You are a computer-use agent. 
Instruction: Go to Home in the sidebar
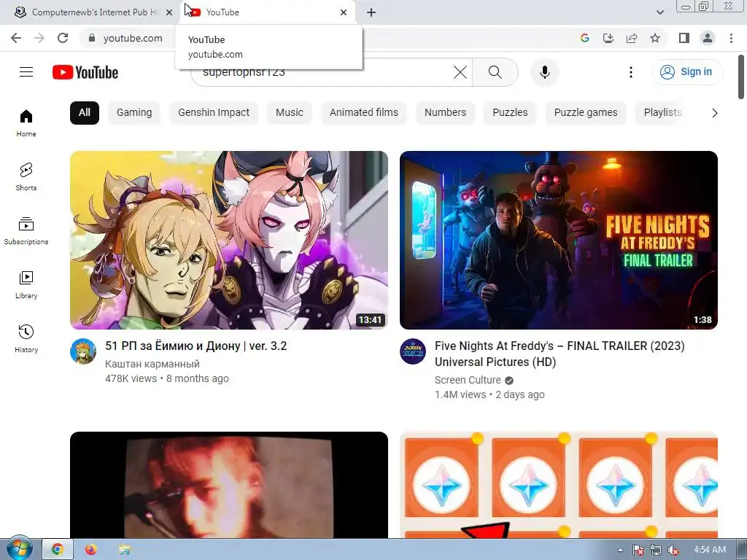coord(26,123)
